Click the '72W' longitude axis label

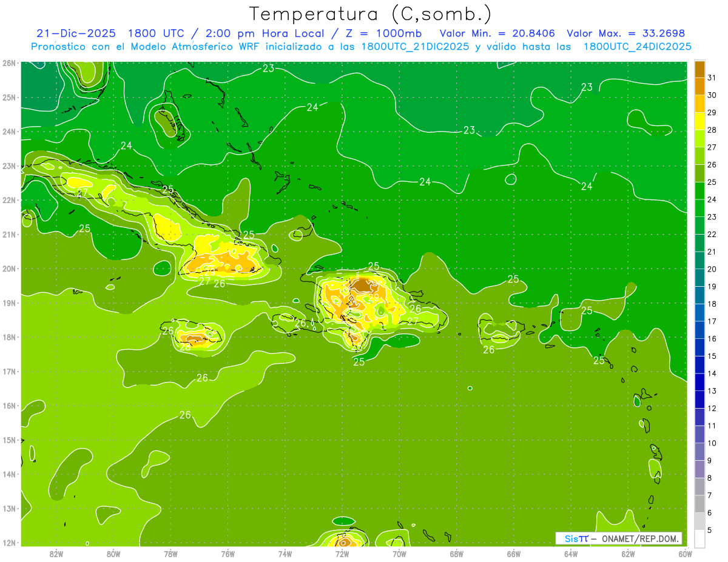(342, 554)
